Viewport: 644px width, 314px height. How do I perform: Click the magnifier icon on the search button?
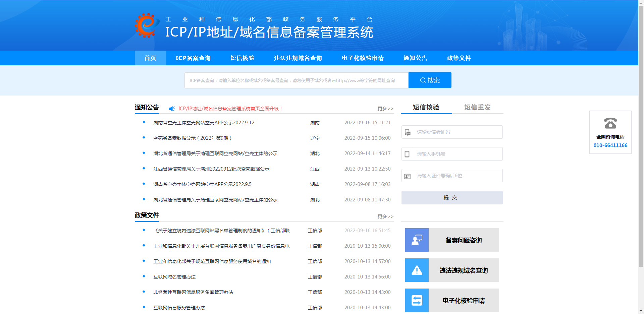coord(422,80)
